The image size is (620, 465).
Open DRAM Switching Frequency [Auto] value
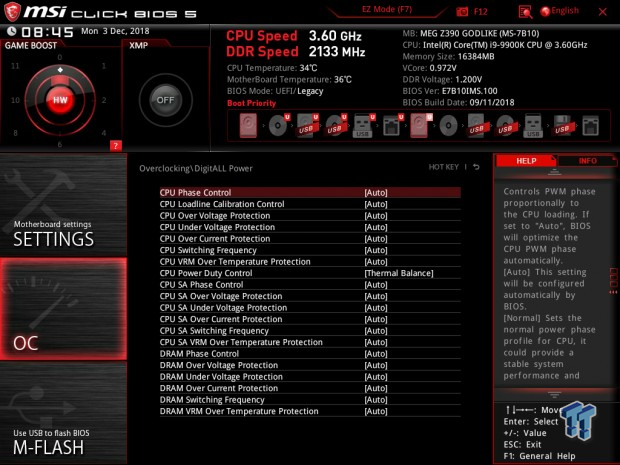(x=376, y=400)
